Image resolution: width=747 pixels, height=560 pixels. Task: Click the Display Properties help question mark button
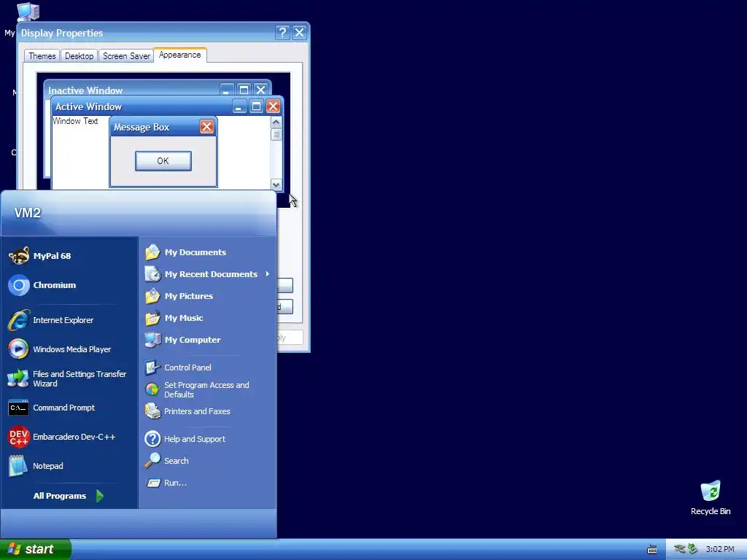[282, 32]
